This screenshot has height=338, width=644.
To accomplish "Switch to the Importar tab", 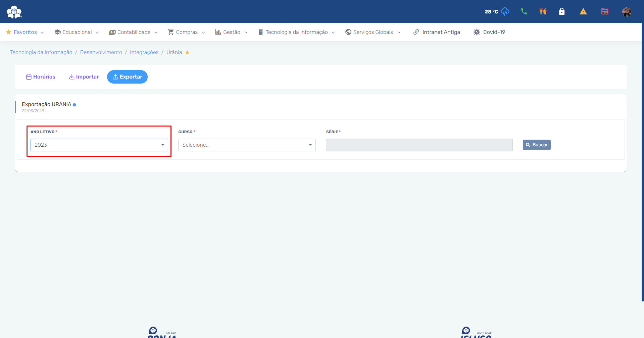I will tap(84, 77).
